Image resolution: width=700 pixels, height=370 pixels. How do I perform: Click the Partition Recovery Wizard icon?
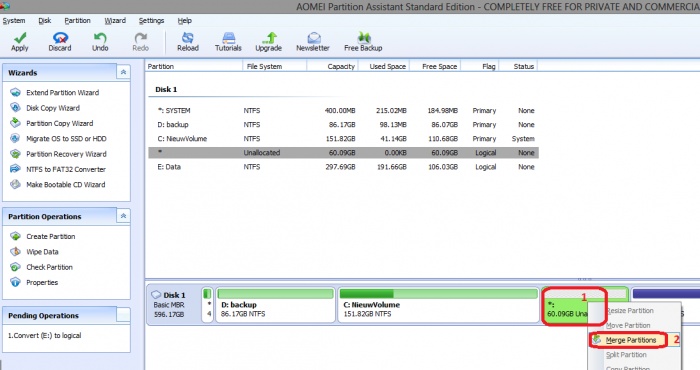pyautogui.click(x=16, y=154)
